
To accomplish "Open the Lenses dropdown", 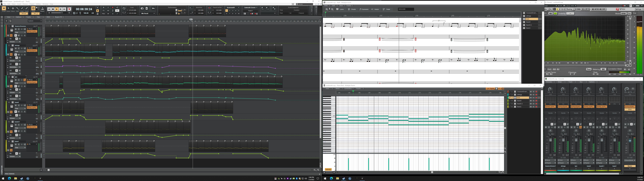I will pyautogui.click(x=305, y=4).
